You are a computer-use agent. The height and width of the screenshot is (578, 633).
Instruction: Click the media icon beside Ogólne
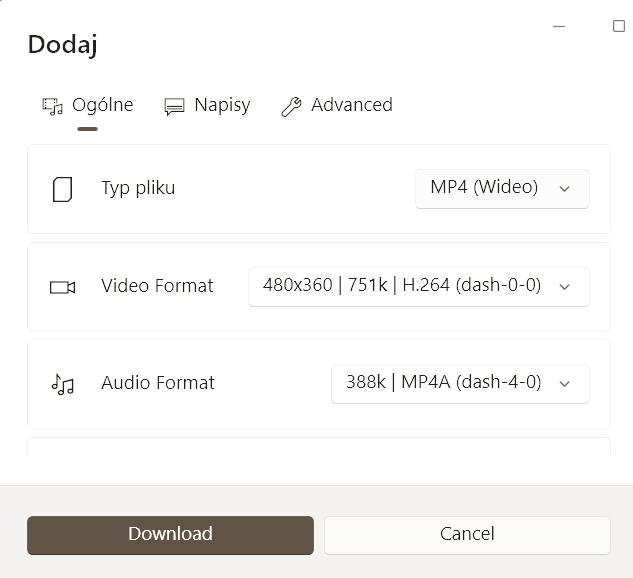52,107
